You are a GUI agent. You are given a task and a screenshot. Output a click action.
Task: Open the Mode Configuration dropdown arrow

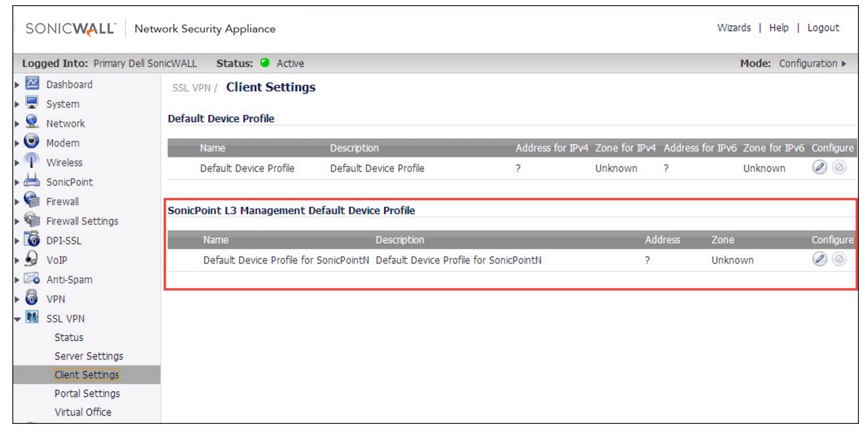[x=844, y=64]
